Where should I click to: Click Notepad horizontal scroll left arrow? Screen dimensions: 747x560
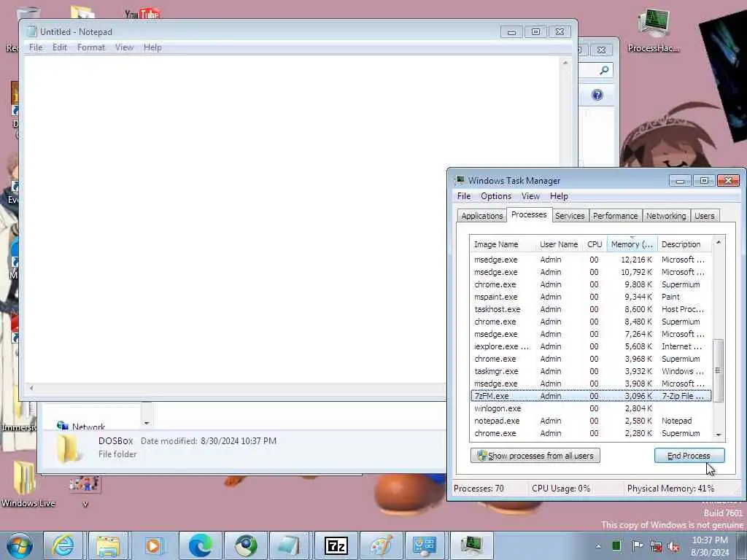(31, 388)
